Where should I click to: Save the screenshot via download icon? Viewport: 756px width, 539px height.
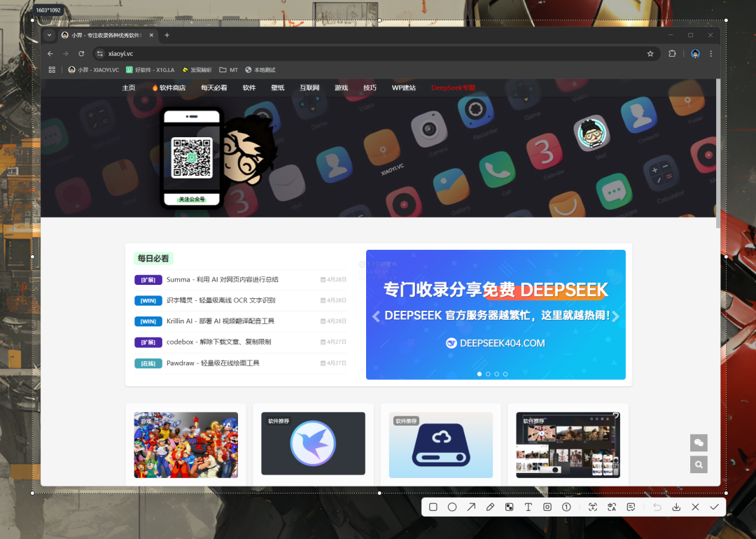click(x=676, y=507)
